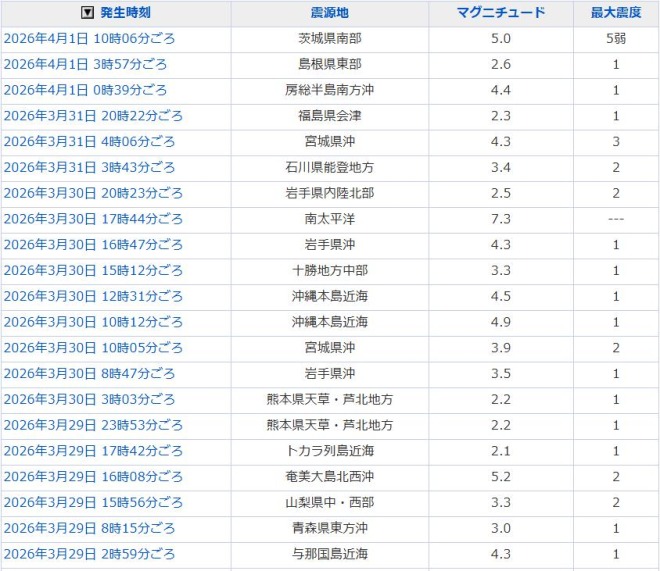
Task: Open the 2026年4月1日 10時06分ごろ earthquake link
Action: tap(89, 39)
